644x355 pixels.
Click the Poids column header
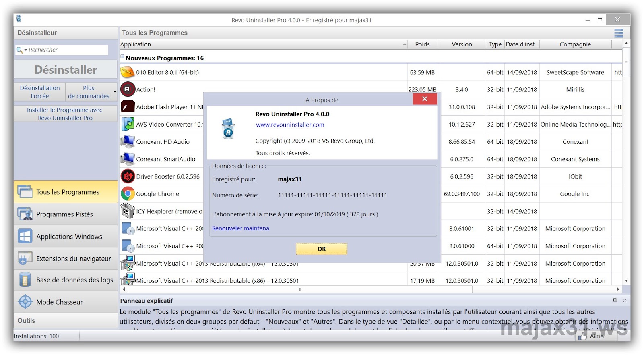(423, 44)
